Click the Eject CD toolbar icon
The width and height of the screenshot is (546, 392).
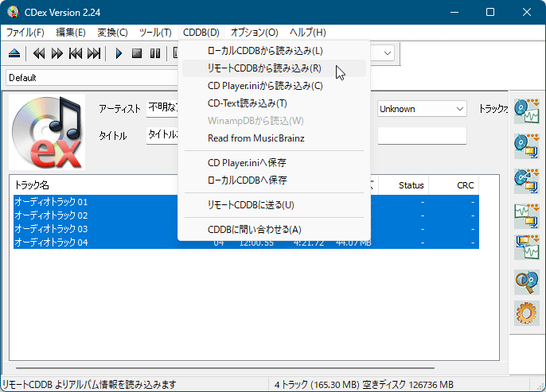click(x=14, y=53)
